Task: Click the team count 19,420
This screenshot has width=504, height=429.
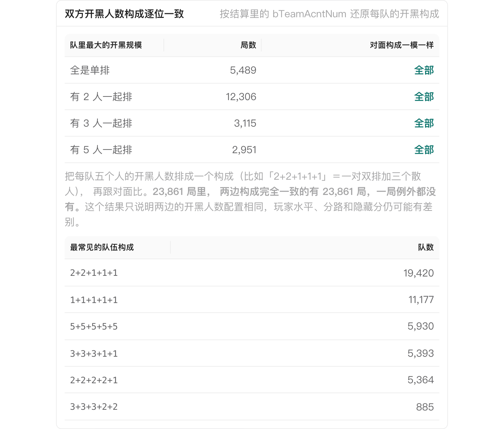Action: pos(418,273)
